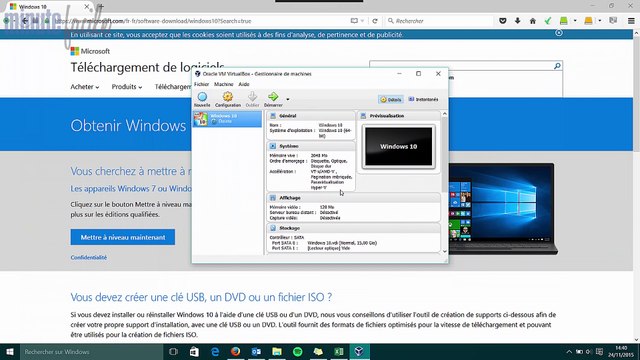Open the Aide menu in VirtualBox
The image size is (640, 360).
coord(244,84)
